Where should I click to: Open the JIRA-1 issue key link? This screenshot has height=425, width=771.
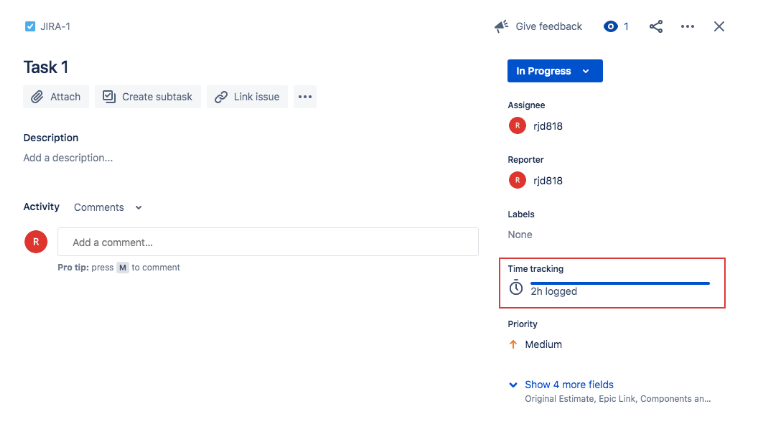pyautogui.click(x=55, y=26)
